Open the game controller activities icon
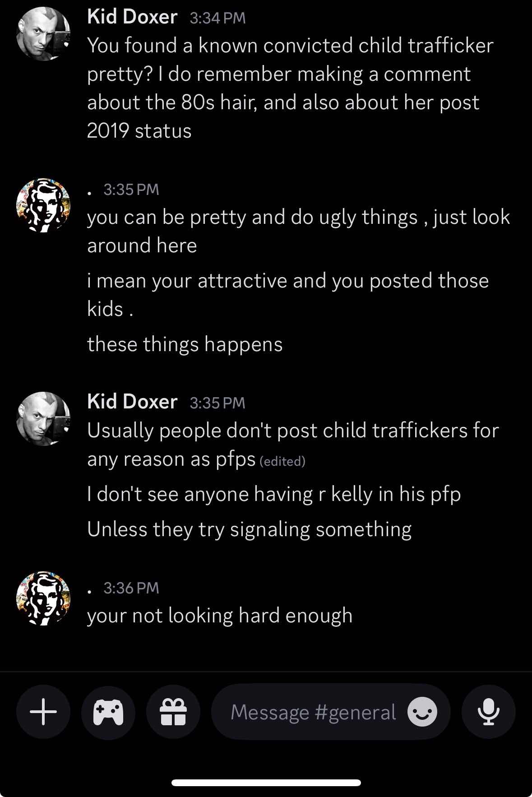 pos(108,712)
